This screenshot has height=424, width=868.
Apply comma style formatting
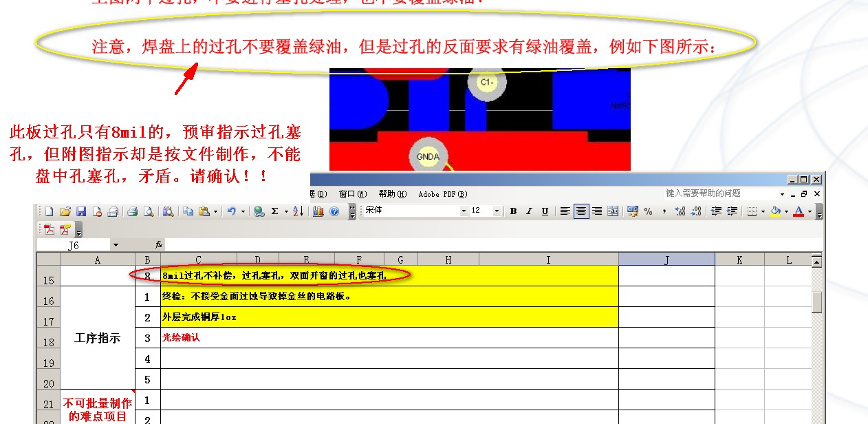(664, 211)
